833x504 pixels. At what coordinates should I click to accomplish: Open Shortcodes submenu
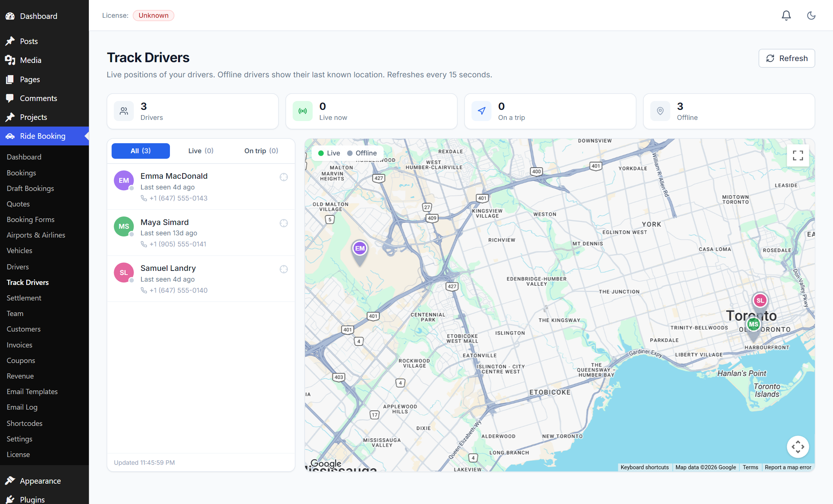pos(24,423)
